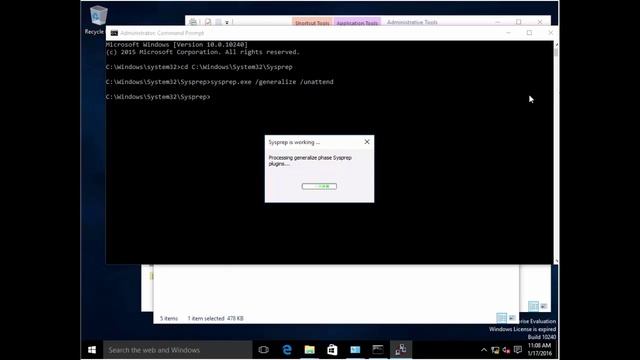Click the 'Administrator: Command Prompt' window title

(162, 33)
